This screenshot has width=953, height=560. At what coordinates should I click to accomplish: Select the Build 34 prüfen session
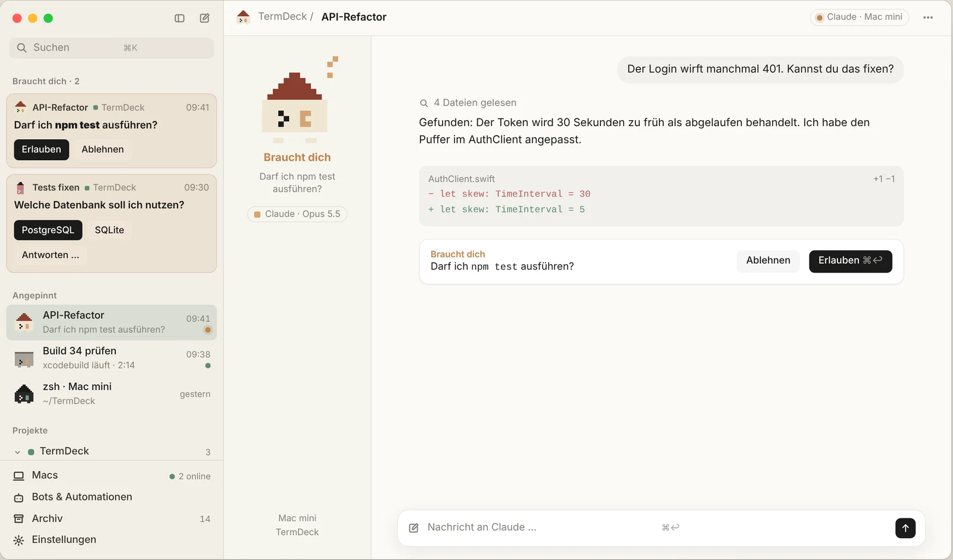tap(111, 358)
